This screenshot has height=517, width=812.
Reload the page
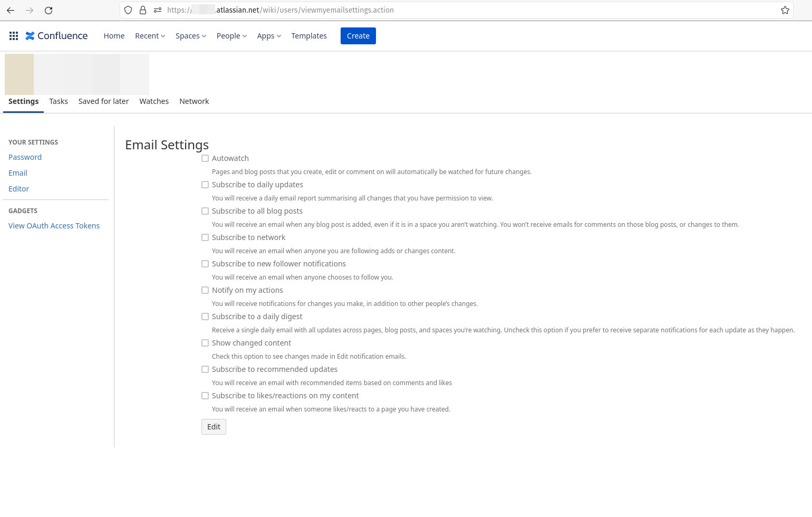[48, 9]
